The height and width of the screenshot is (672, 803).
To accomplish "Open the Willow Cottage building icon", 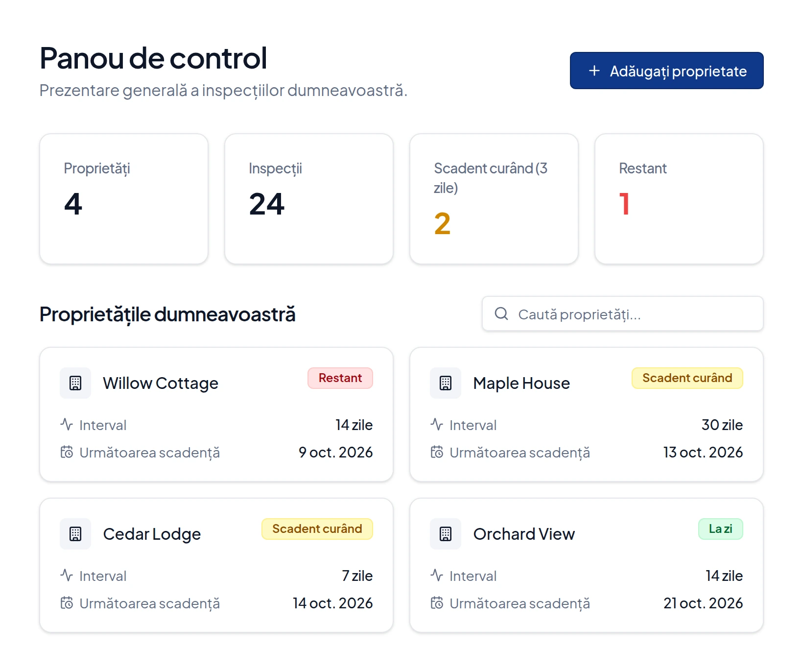I will pyautogui.click(x=75, y=383).
